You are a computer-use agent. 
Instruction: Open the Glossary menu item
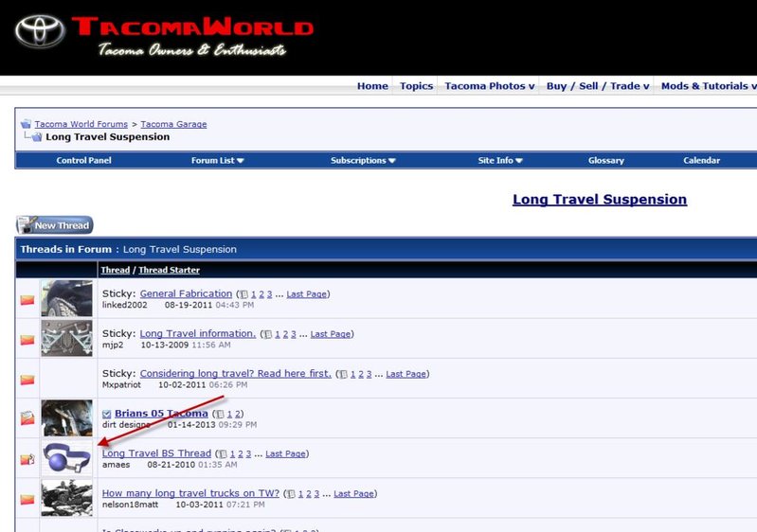click(606, 161)
